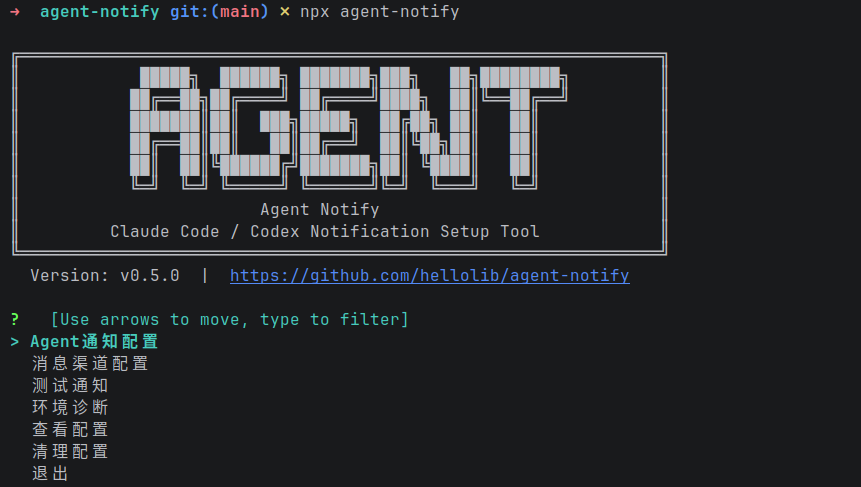861x487 pixels.
Task: Click the agent-notify directory name in prompt
Action: tap(99, 12)
